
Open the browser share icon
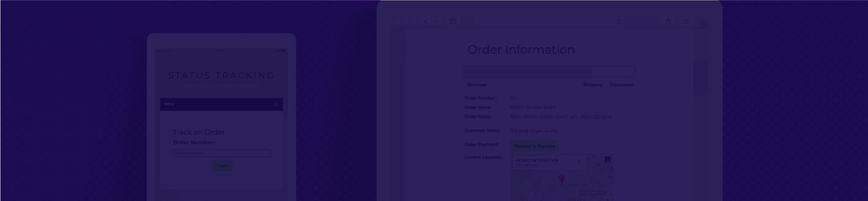tap(668, 21)
